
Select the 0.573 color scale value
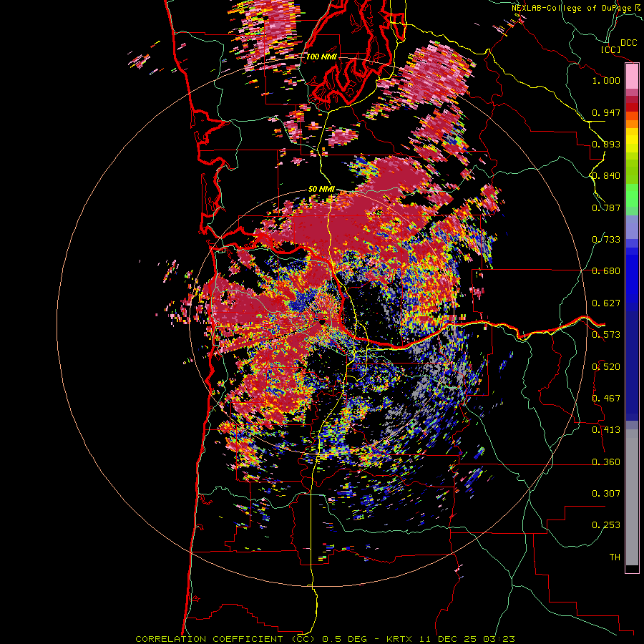tap(606, 335)
